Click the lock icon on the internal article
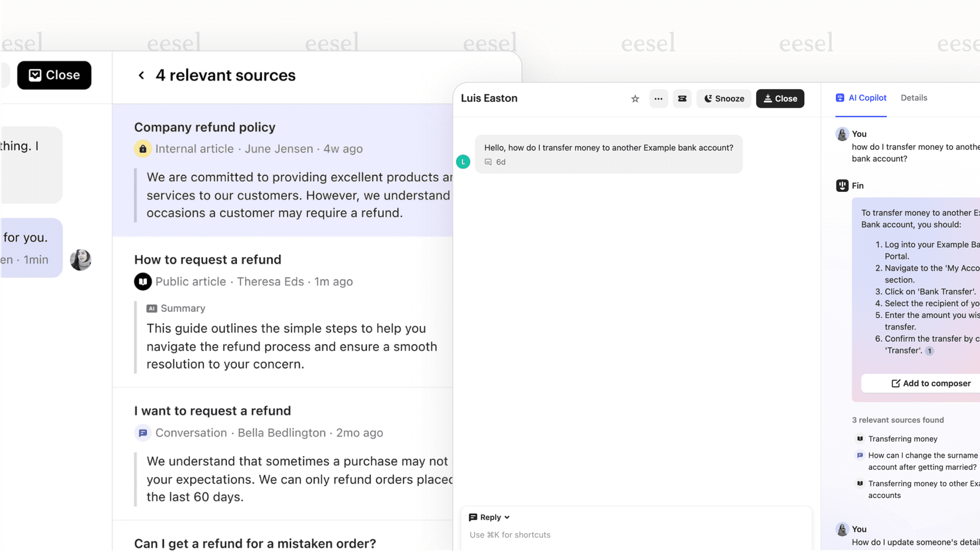This screenshot has height=551, width=980. pyautogui.click(x=142, y=149)
